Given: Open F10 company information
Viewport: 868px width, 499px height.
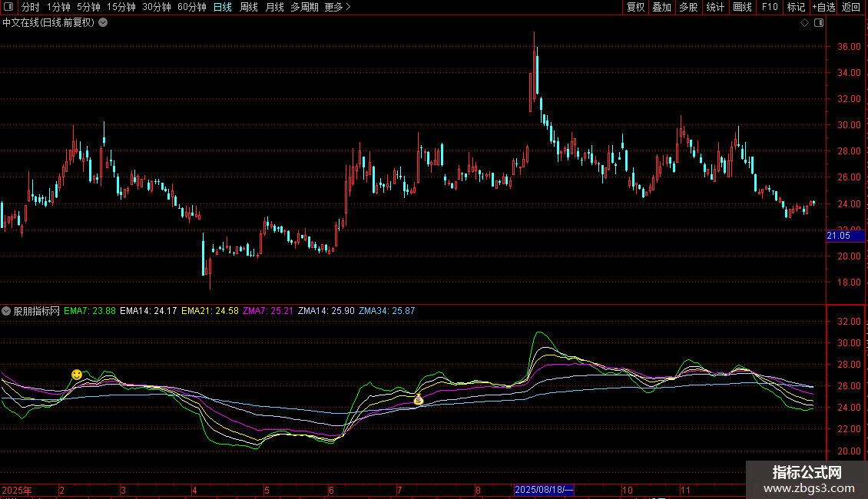Looking at the screenshot, I should point(769,7).
